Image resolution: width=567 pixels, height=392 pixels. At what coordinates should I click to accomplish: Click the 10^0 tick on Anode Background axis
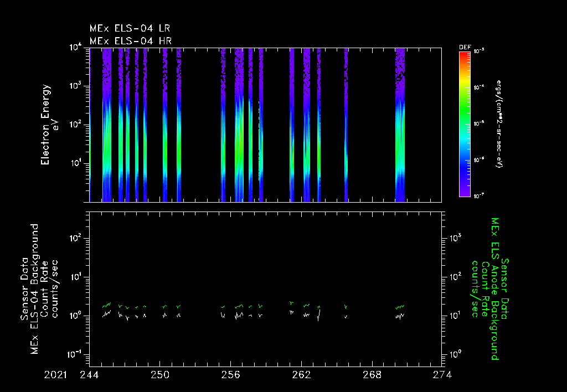pos(455,354)
